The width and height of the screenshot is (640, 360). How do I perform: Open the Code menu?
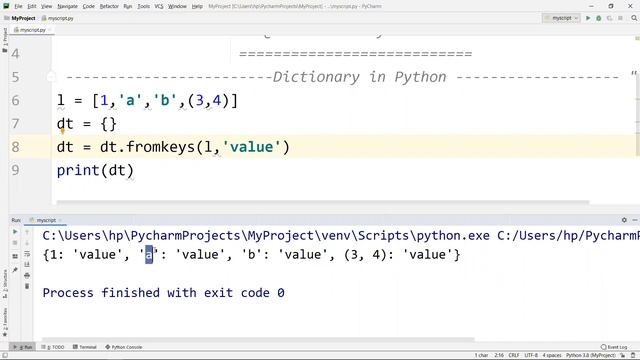[89, 6]
